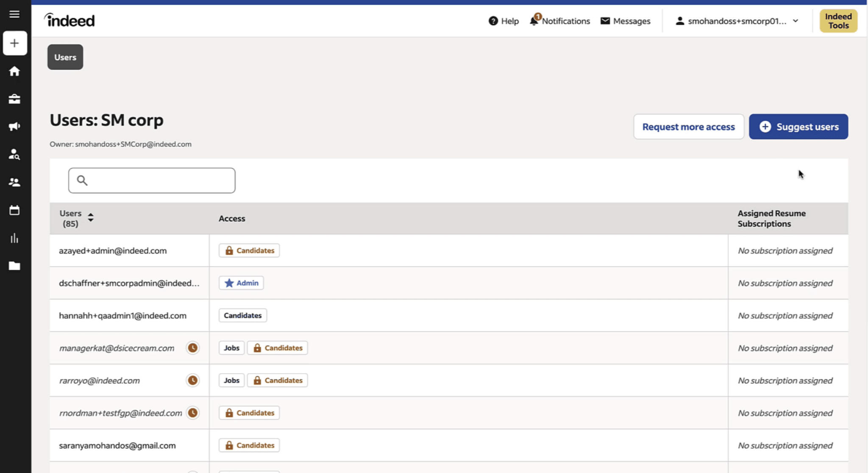Click the Request more access button
868x473 pixels.
pyautogui.click(x=688, y=126)
